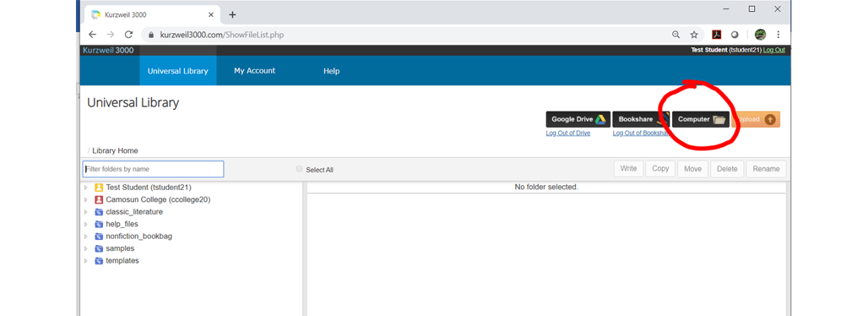Click the Bookshare button

click(x=641, y=119)
